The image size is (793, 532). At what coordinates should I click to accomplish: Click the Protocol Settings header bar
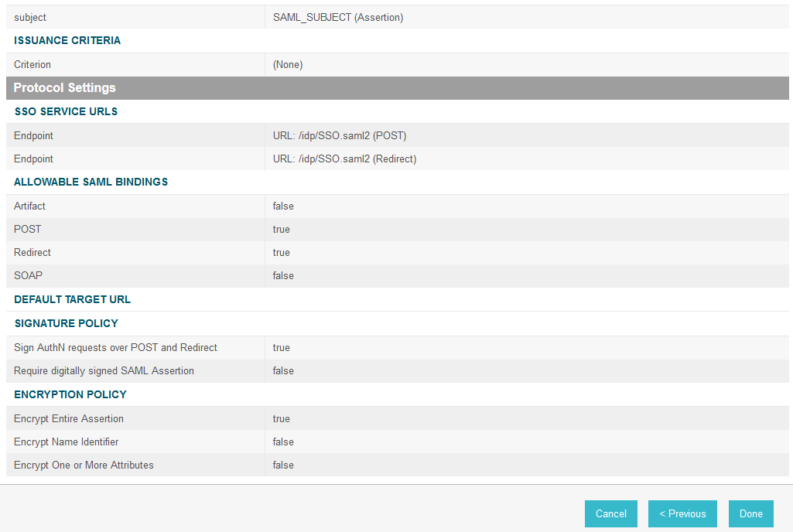tap(398, 88)
